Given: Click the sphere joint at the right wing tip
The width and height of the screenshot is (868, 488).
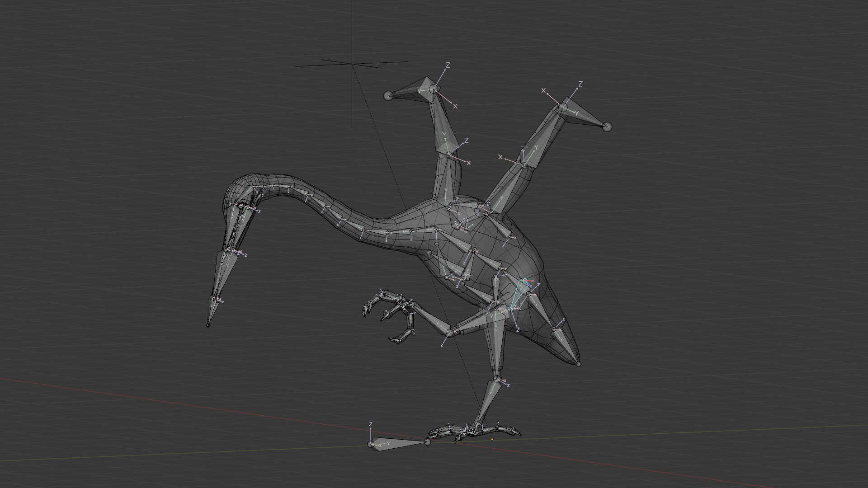Looking at the screenshot, I should click(607, 127).
